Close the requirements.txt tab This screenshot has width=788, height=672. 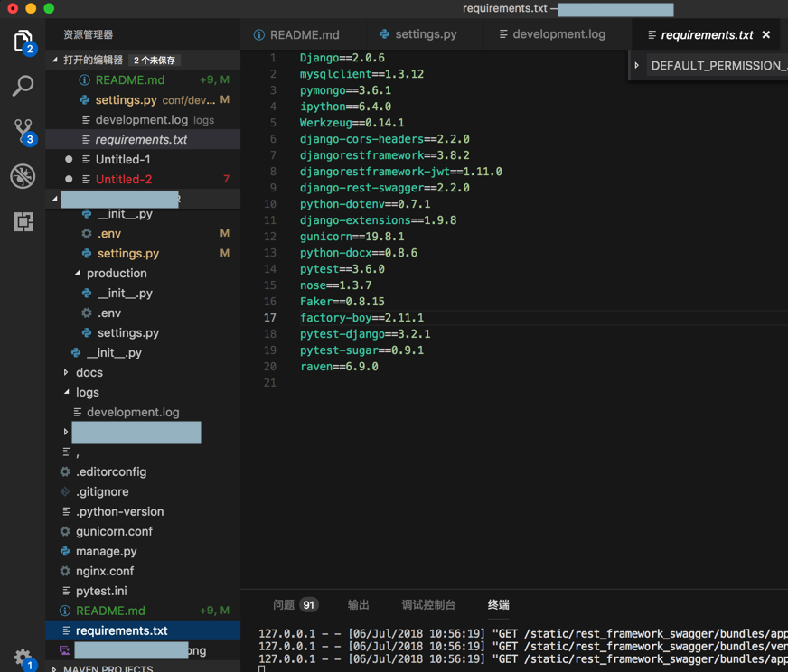tap(766, 34)
